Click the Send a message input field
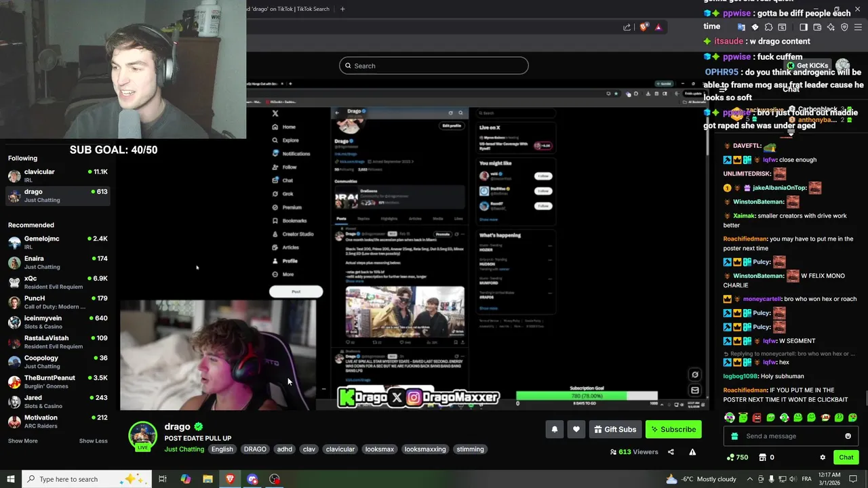 point(791,436)
